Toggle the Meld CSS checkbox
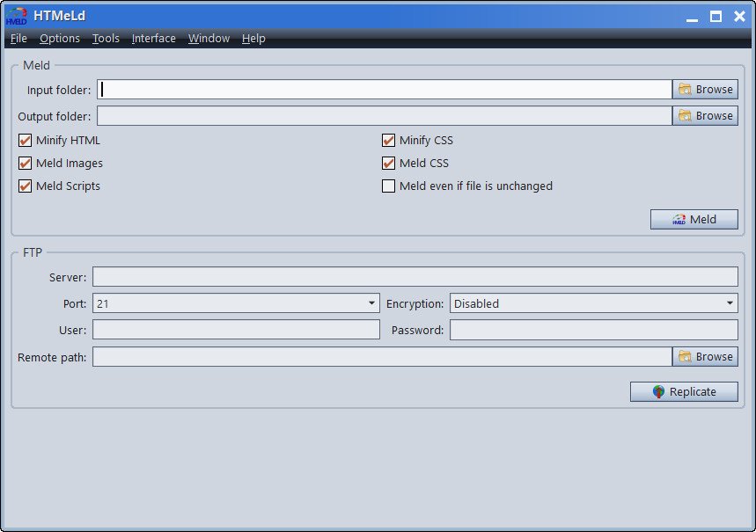 tap(389, 163)
